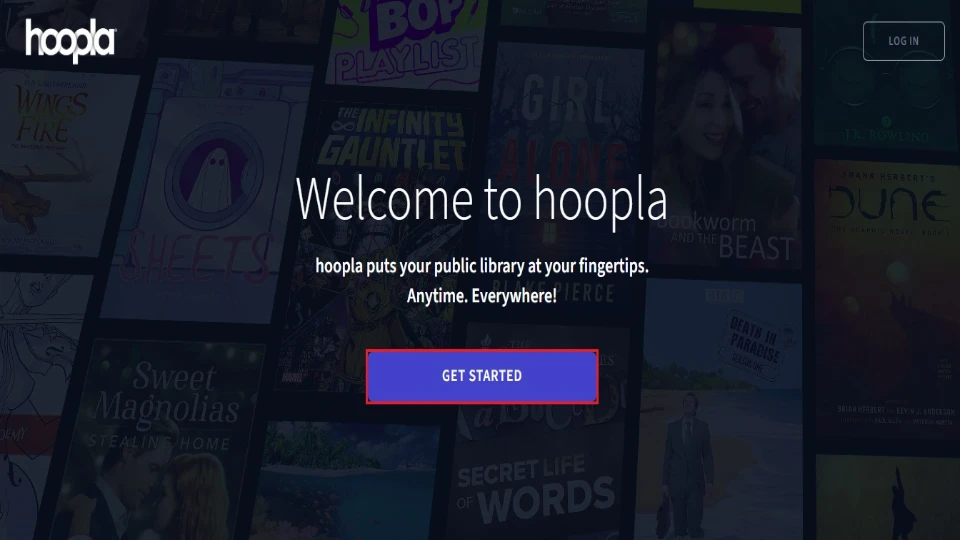Click the hoopla logo
Viewport: 960px width, 540px height.
(70, 40)
